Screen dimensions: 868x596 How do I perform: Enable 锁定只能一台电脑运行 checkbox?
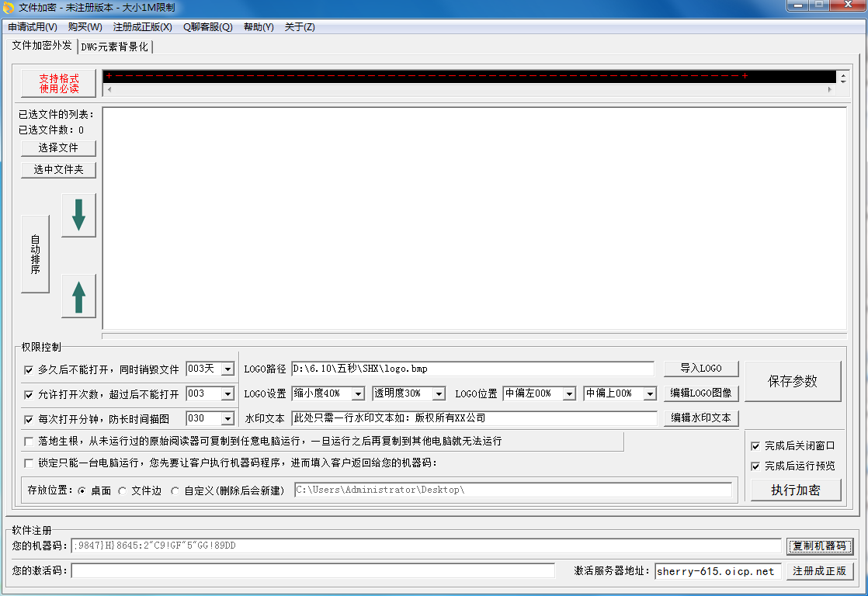click(x=29, y=463)
